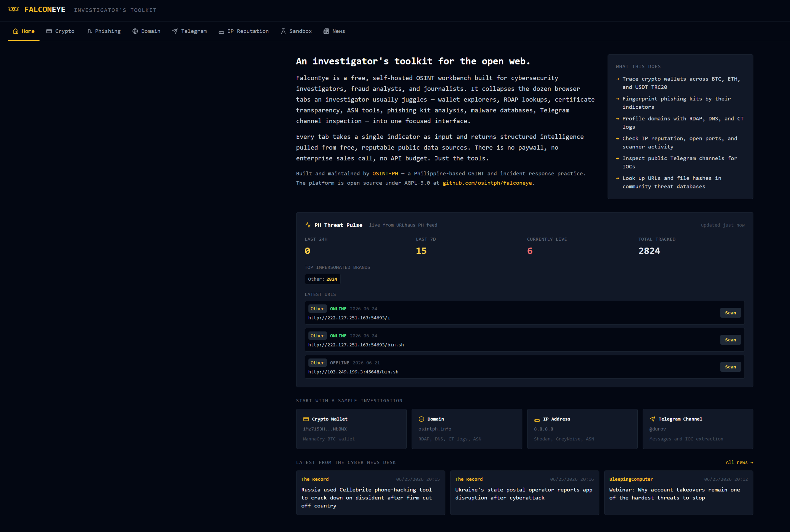The width and height of the screenshot is (790, 532).
Task: Click the main headline 'An investigator's toolkit'
Action: [413, 61]
